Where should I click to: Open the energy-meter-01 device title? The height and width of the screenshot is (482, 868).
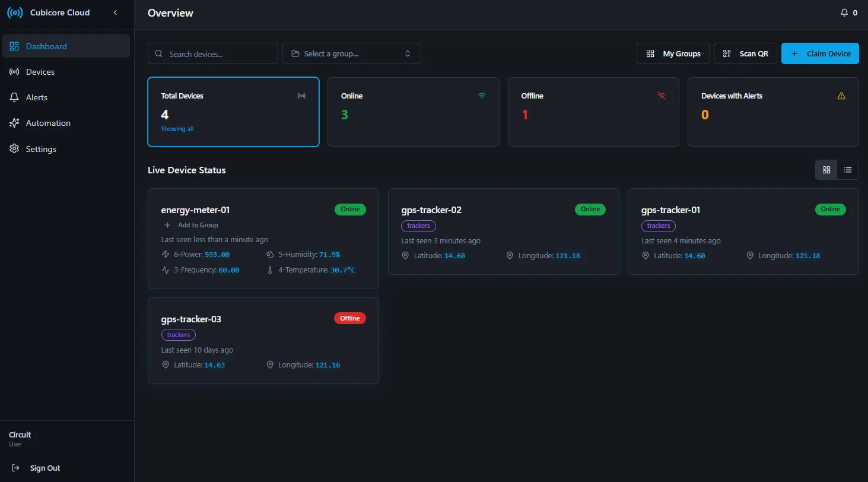pyautogui.click(x=195, y=210)
